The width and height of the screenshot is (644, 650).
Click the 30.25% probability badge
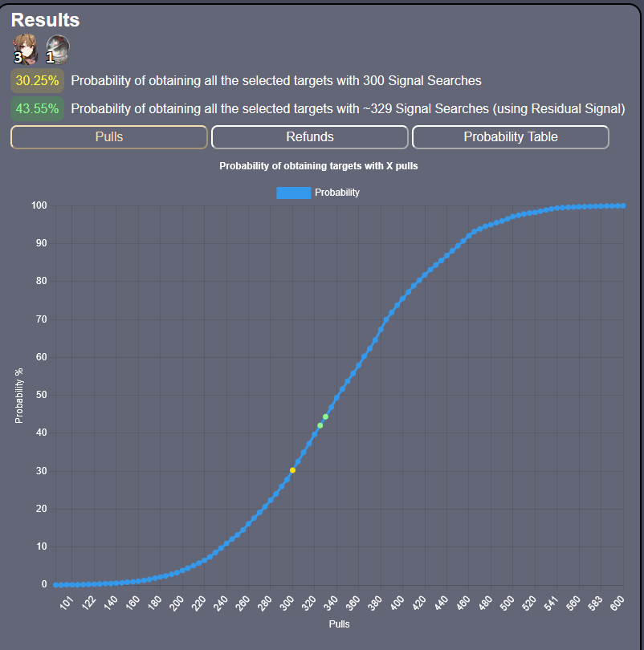[x=37, y=80]
